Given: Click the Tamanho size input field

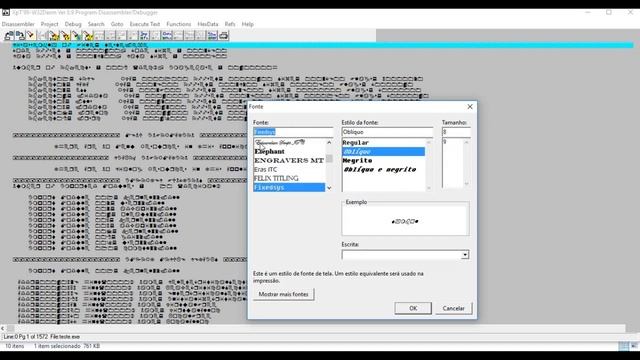Looking at the screenshot, I should click(456, 132).
